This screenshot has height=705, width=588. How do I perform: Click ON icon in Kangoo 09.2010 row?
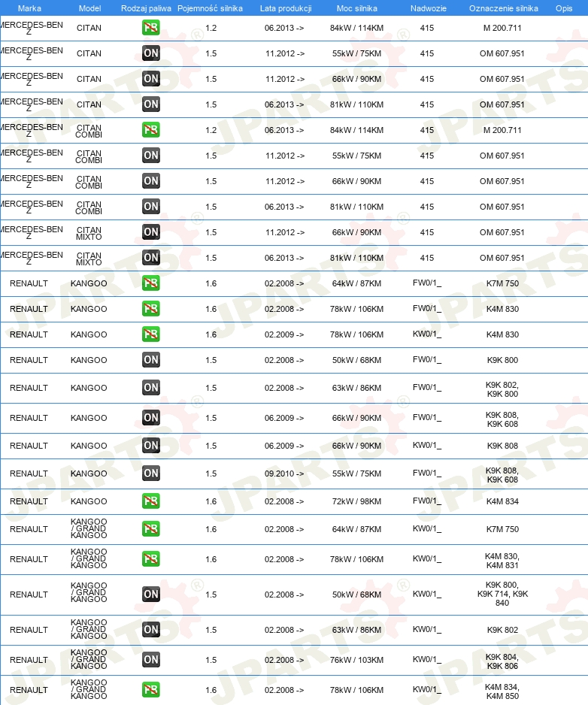(150, 474)
